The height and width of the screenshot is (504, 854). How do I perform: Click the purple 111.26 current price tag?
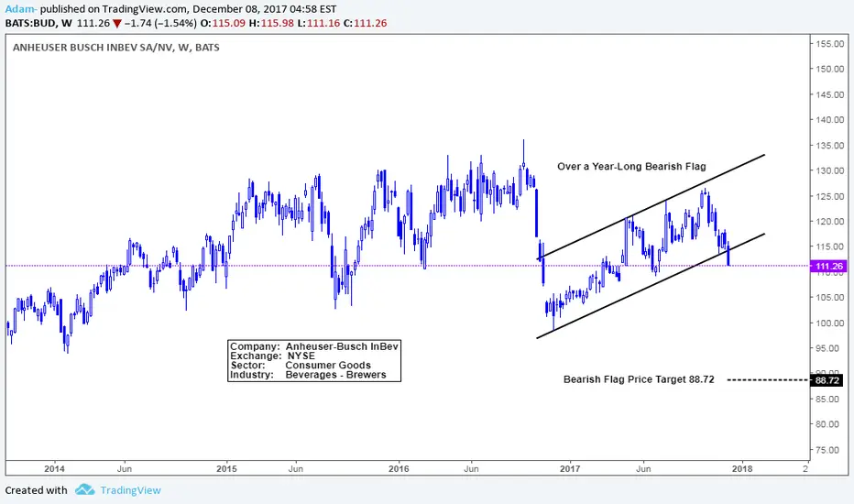pos(828,266)
